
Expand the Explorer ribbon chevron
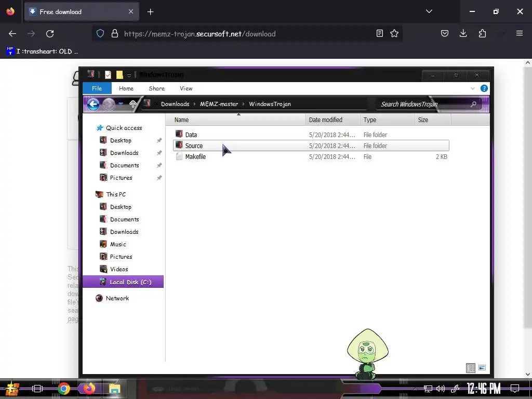pos(473,88)
